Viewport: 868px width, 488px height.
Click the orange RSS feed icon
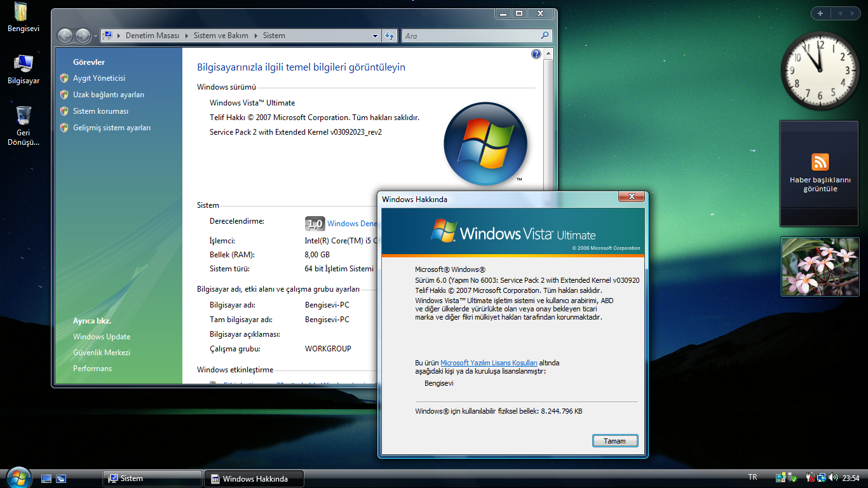(x=820, y=161)
